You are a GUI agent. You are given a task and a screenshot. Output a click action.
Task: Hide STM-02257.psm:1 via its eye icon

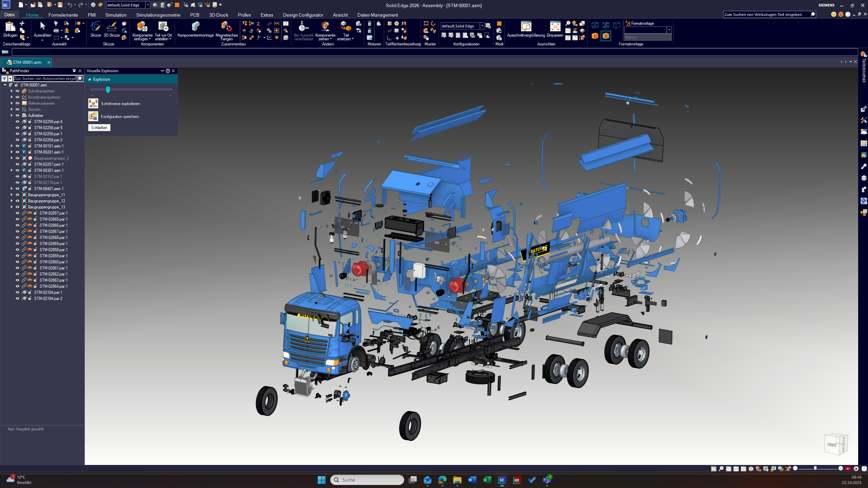17,164
